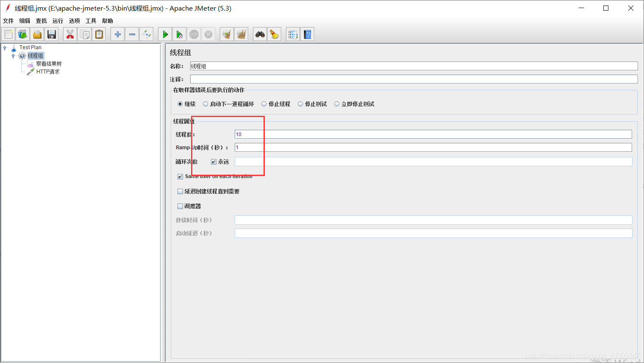The width and height of the screenshot is (644, 363).
Task: Open the 工具 menu
Action: (91, 21)
